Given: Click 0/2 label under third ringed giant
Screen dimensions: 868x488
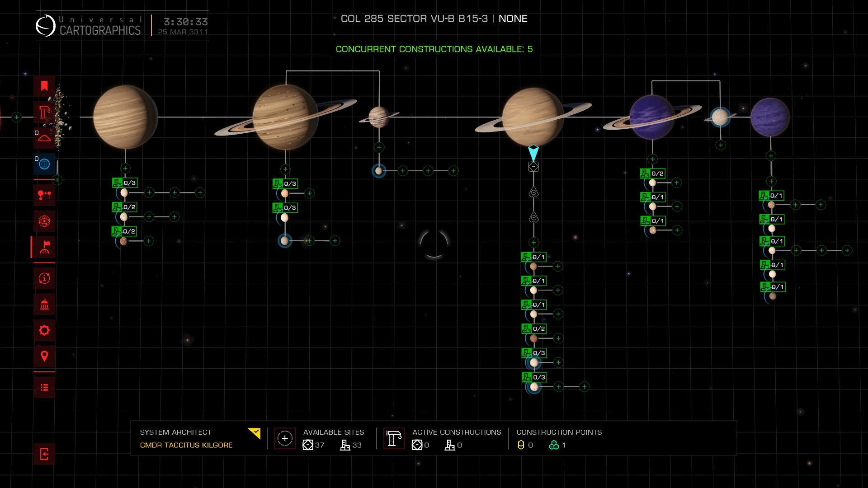Looking at the screenshot, I should tap(534, 328).
